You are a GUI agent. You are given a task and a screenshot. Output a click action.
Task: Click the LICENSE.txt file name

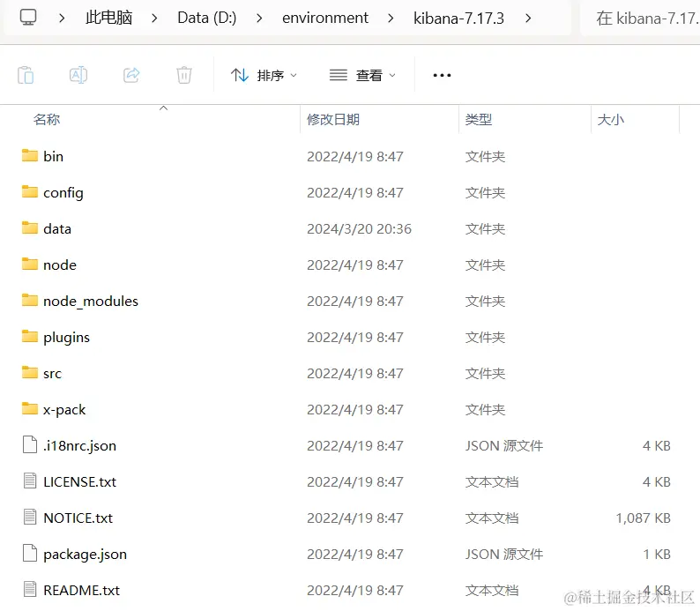pyautogui.click(x=79, y=482)
